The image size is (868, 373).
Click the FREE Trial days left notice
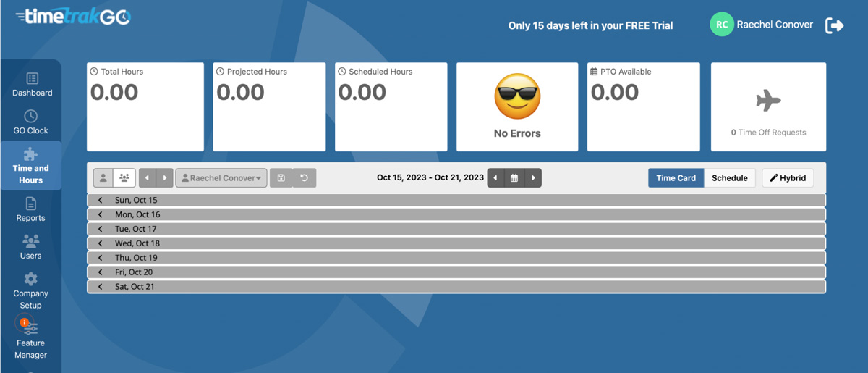coord(590,25)
